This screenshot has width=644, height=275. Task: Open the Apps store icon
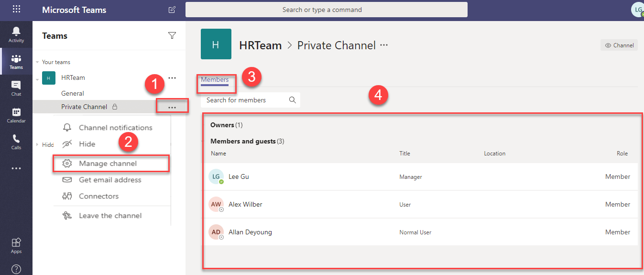tap(16, 245)
